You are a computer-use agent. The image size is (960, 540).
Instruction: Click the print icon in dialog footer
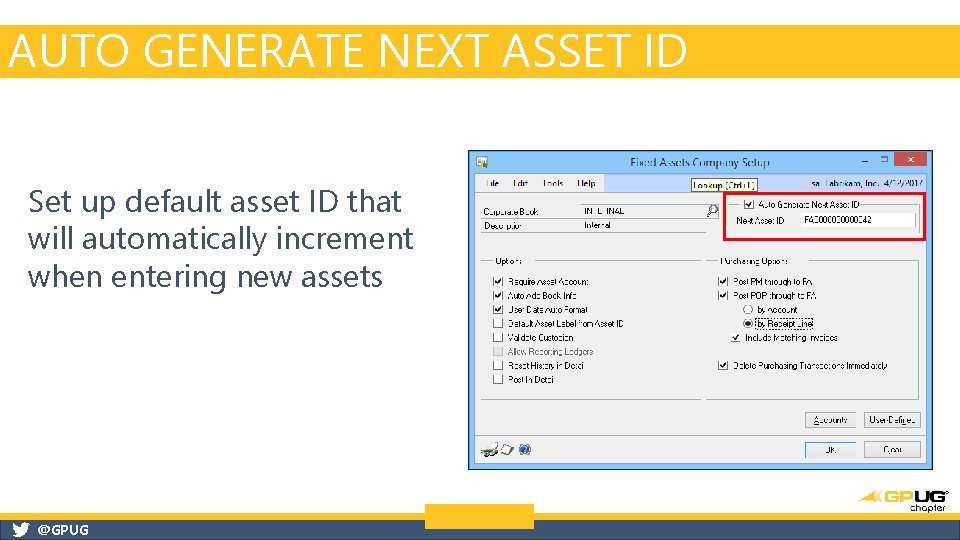pos(489,450)
